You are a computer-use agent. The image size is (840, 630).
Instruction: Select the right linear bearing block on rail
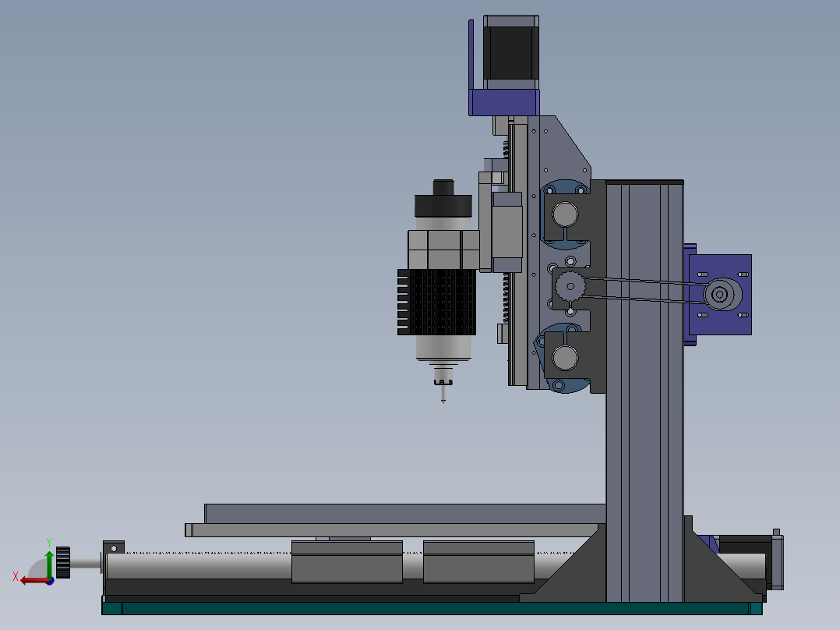coord(478,563)
